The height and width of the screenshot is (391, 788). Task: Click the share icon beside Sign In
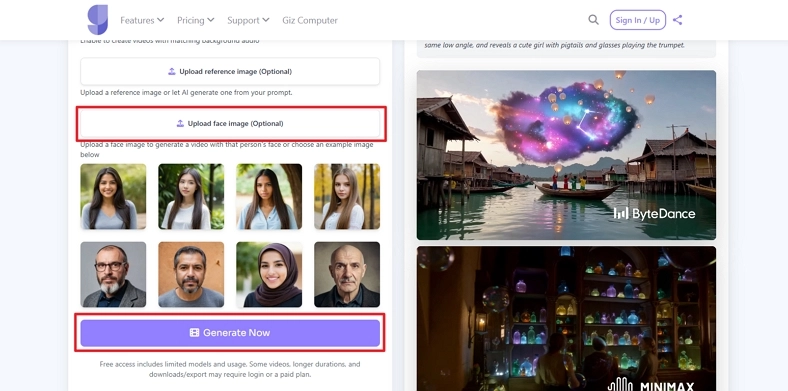tap(677, 20)
